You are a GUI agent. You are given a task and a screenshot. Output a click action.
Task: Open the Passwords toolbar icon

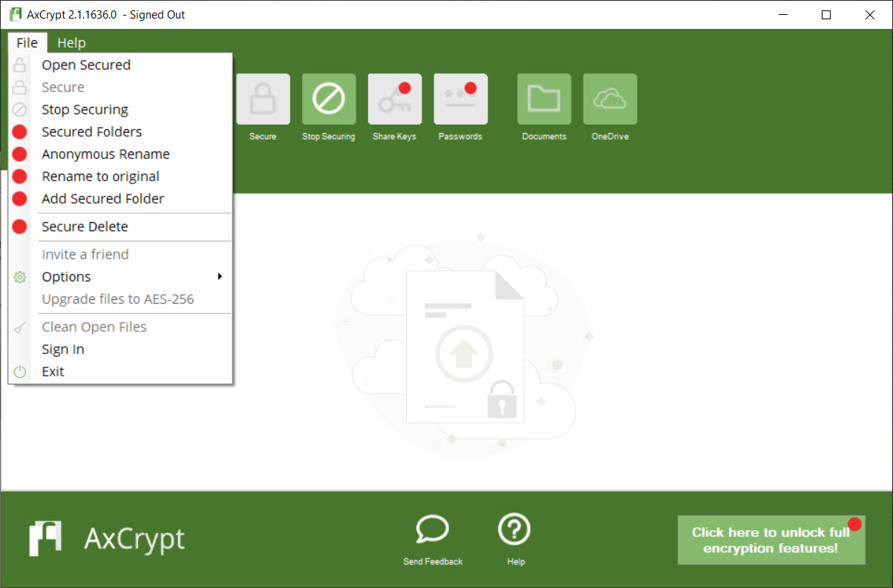(x=460, y=99)
